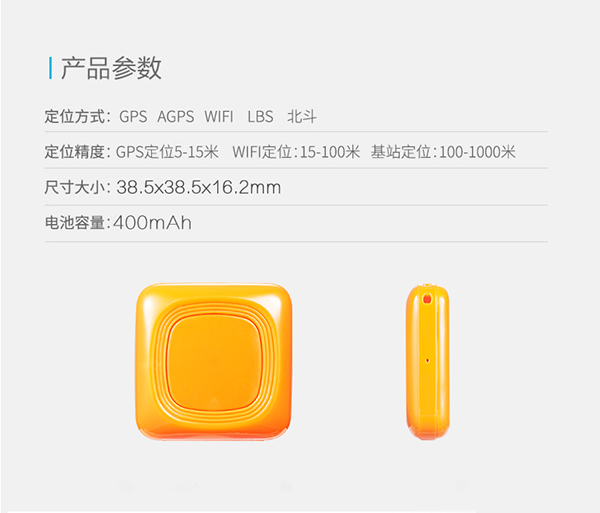This screenshot has height=513, width=600.
Task: Click the lanyard hole on side view device
Action: [x=427, y=298]
